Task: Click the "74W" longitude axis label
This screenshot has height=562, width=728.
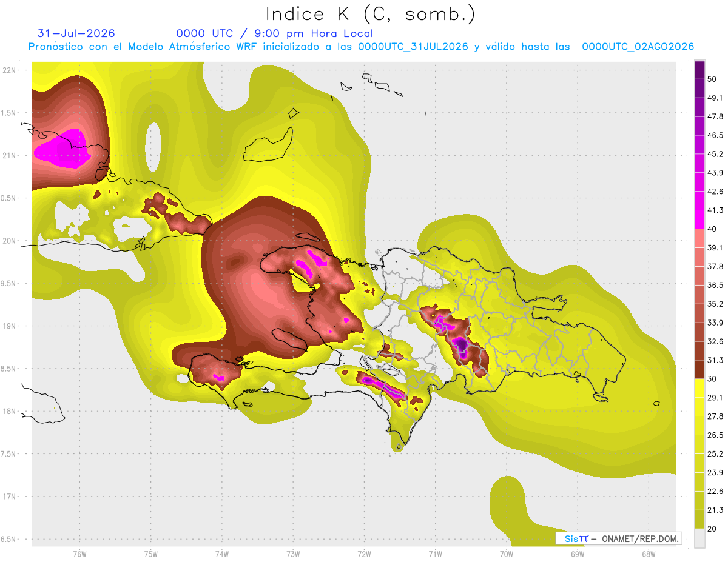Action: 222,554
